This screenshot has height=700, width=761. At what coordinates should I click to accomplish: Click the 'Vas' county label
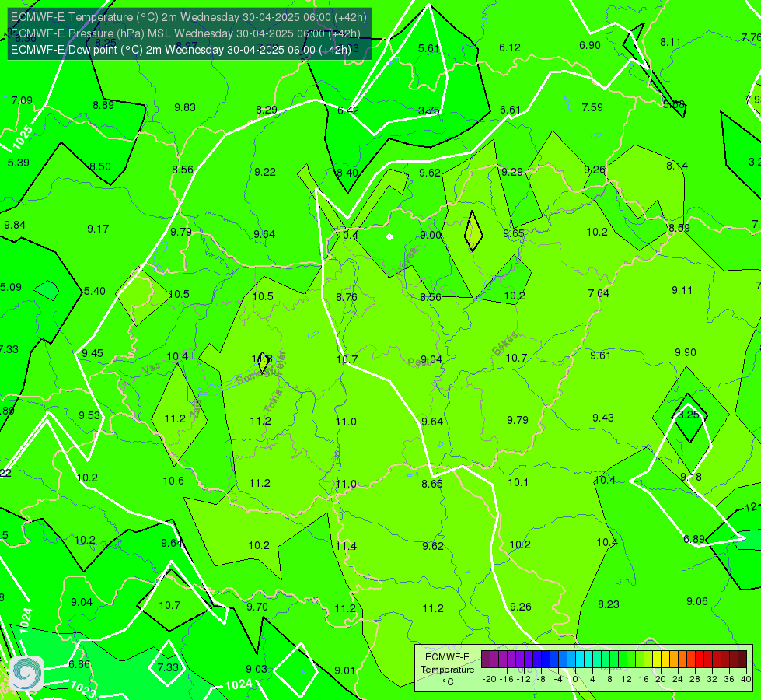coord(152,369)
